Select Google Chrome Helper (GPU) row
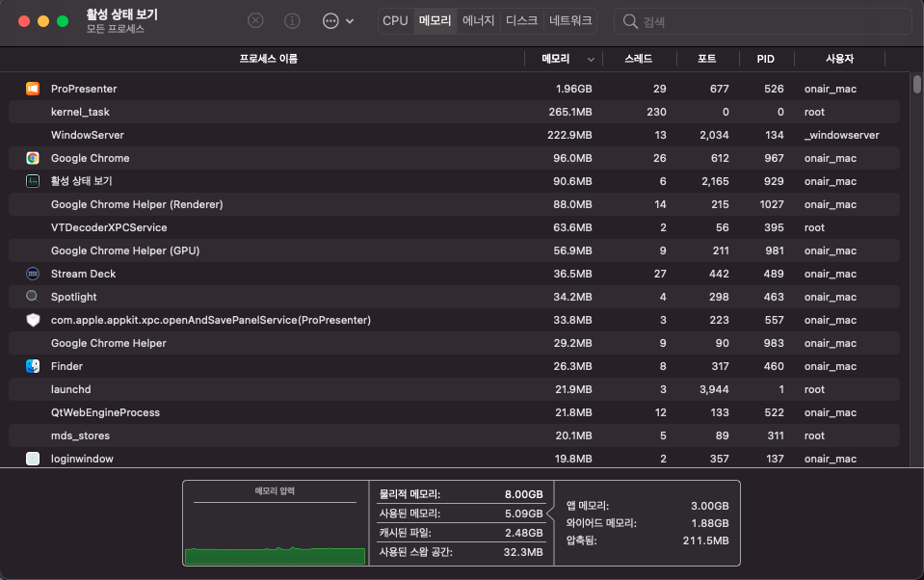 454,250
